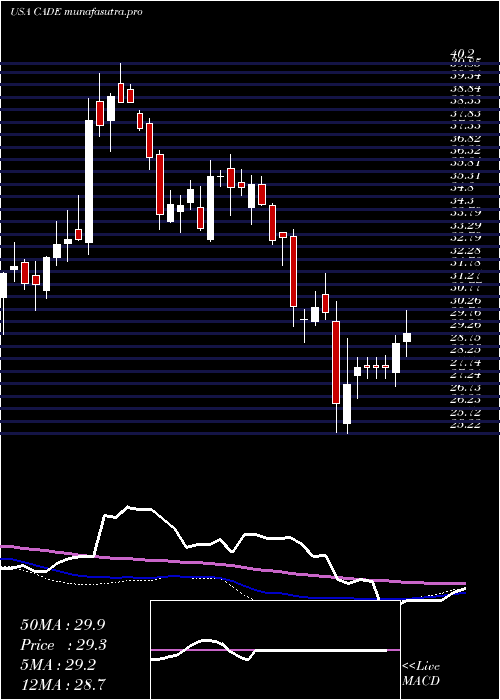Click the '12MA : 28.7' value
The height and width of the screenshot is (700, 500).
64,684
